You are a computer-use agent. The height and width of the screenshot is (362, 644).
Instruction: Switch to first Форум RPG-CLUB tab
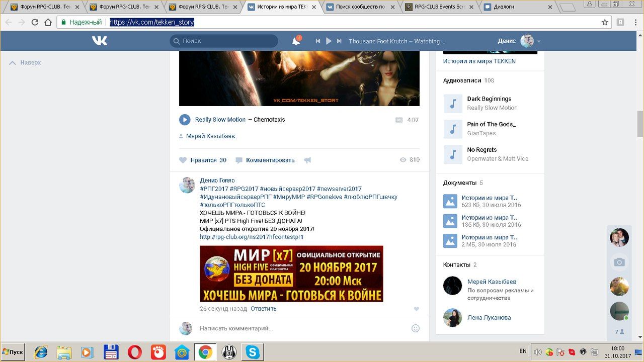pos(45,7)
